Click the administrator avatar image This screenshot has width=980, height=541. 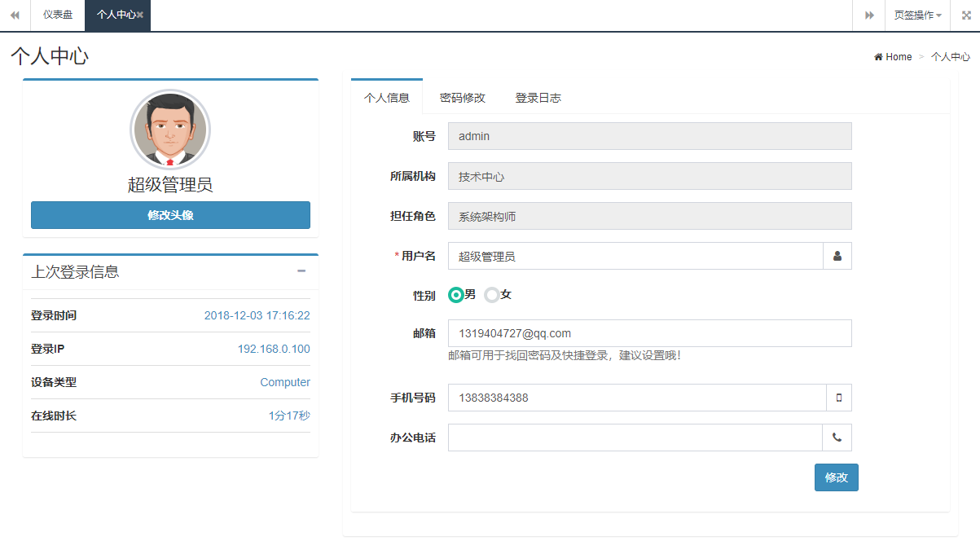tap(170, 130)
